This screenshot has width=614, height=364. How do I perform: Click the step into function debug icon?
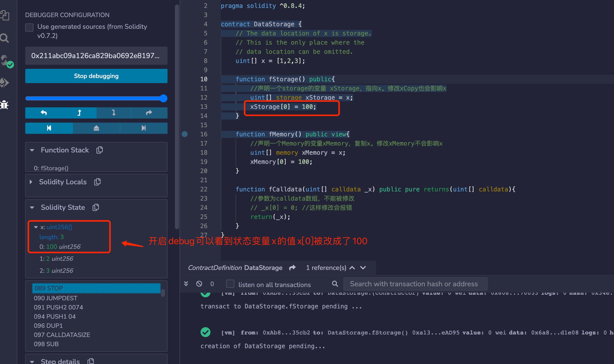[x=113, y=113]
